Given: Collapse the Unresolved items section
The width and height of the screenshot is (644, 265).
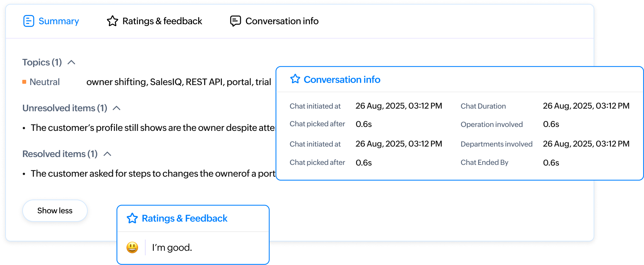Looking at the screenshot, I should (x=116, y=108).
